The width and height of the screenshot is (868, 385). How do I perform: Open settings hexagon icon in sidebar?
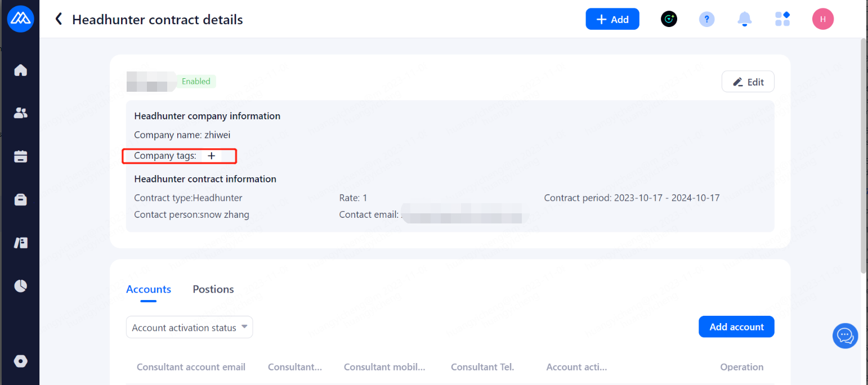[x=21, y=361]
